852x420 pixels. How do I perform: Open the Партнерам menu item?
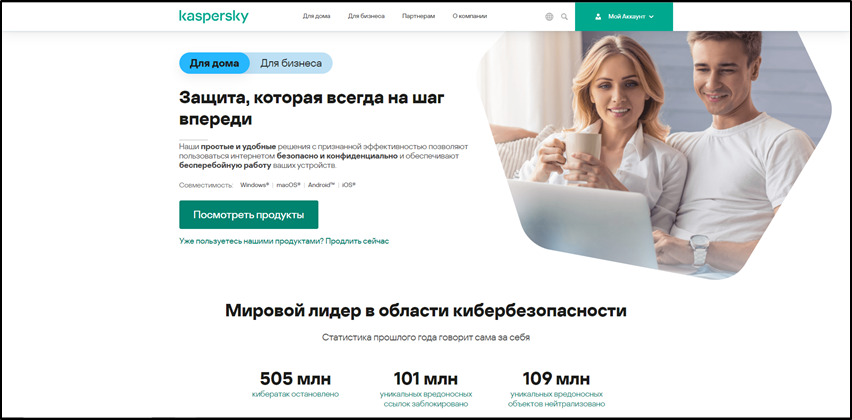tap(418, 16)
